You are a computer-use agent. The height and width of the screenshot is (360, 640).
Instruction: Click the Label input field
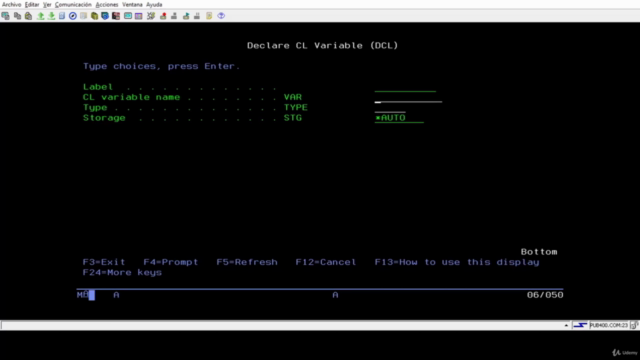(x=405, y=87)
